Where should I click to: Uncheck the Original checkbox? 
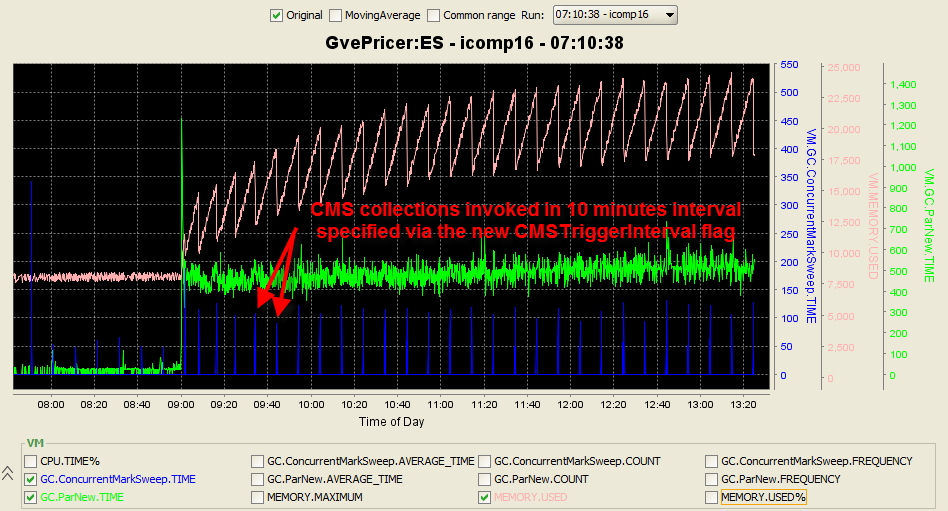point(277,15)
